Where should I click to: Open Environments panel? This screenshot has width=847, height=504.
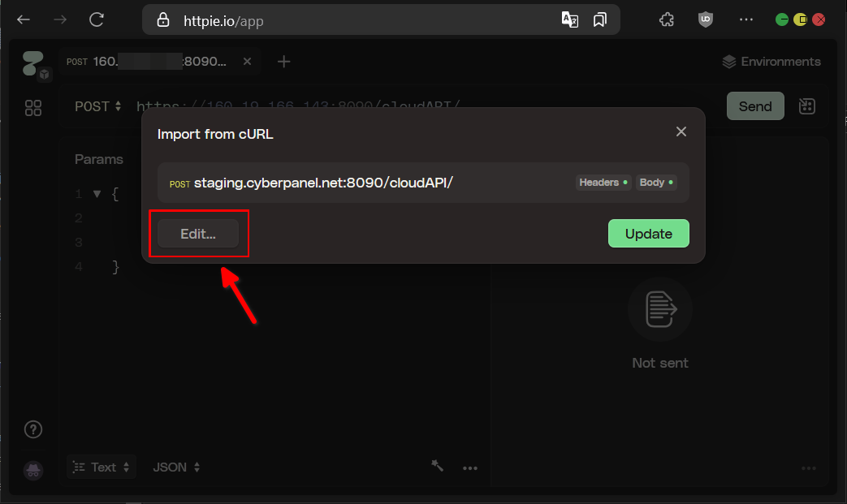(771, 62)
